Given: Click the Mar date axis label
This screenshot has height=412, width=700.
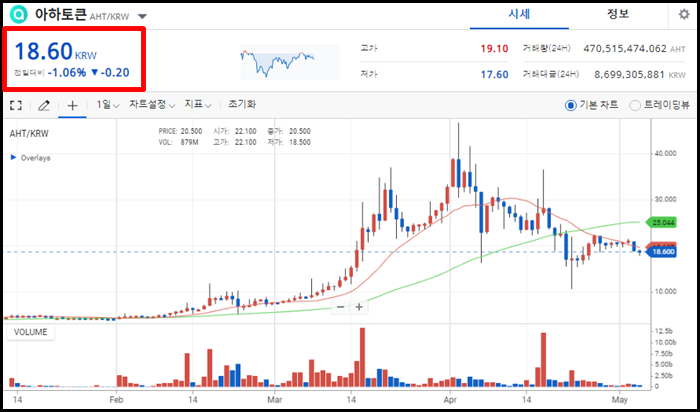Looking at the screenshot, I should [x=275, y=399].
